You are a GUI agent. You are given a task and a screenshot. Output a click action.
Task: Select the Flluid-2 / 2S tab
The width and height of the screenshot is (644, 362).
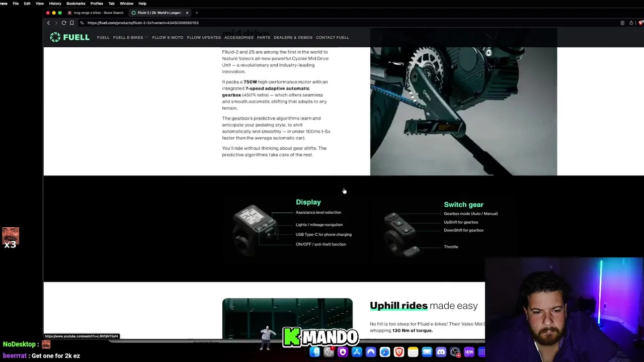point(156,13)
